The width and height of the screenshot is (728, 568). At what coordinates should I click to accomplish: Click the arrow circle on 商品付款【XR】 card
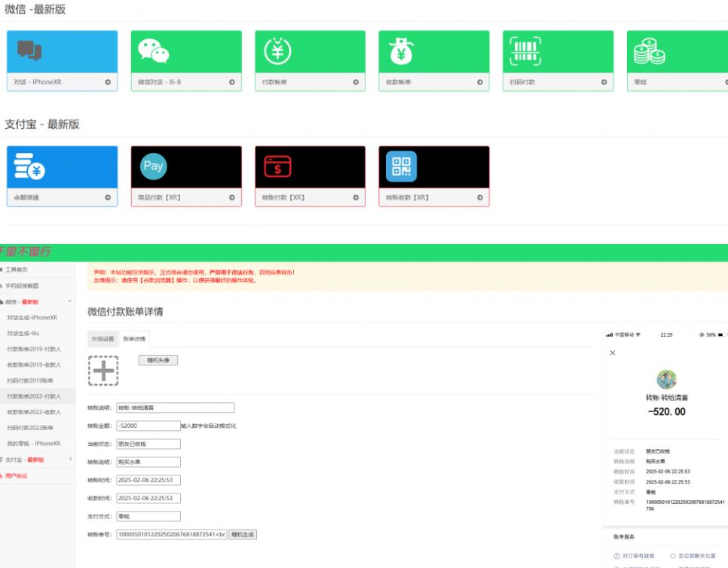coord(231,197)
